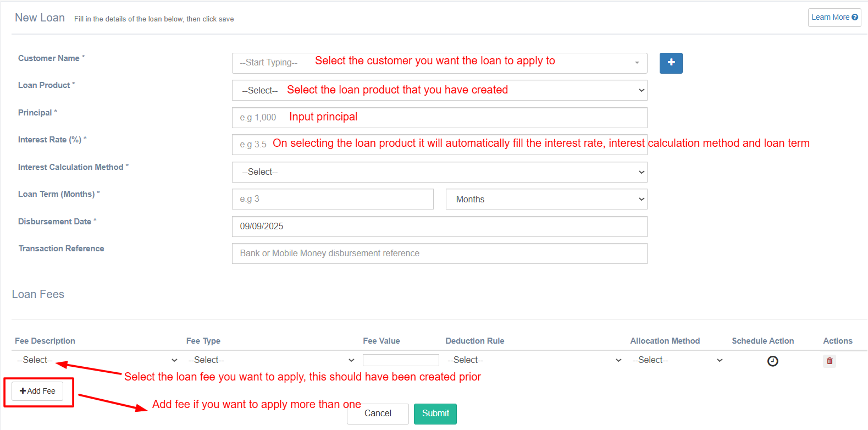This screenshot has width=868, height=430.
Task: Expand the Interest Calculation Method dropdown
Action: [x=439, y=172]
